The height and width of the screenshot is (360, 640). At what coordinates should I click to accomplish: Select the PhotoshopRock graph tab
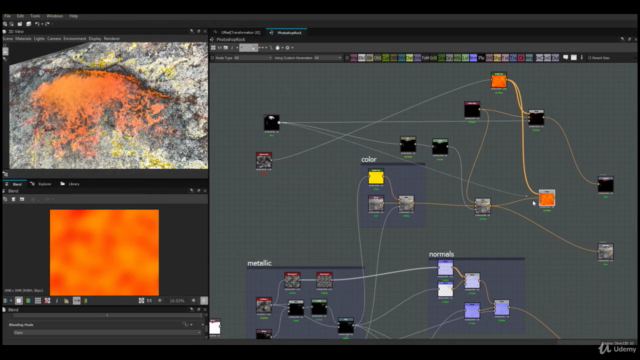(x=286, y=32)
